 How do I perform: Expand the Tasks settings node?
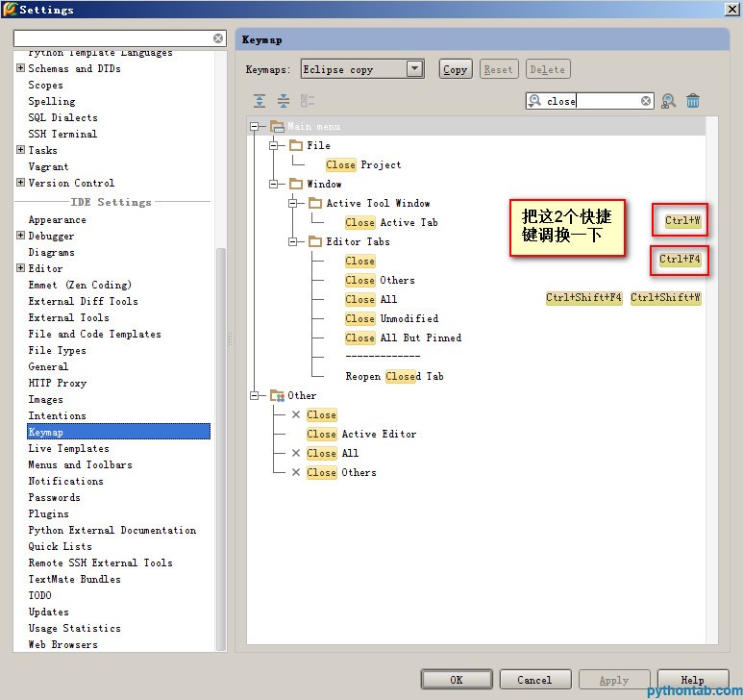(20, 150)
